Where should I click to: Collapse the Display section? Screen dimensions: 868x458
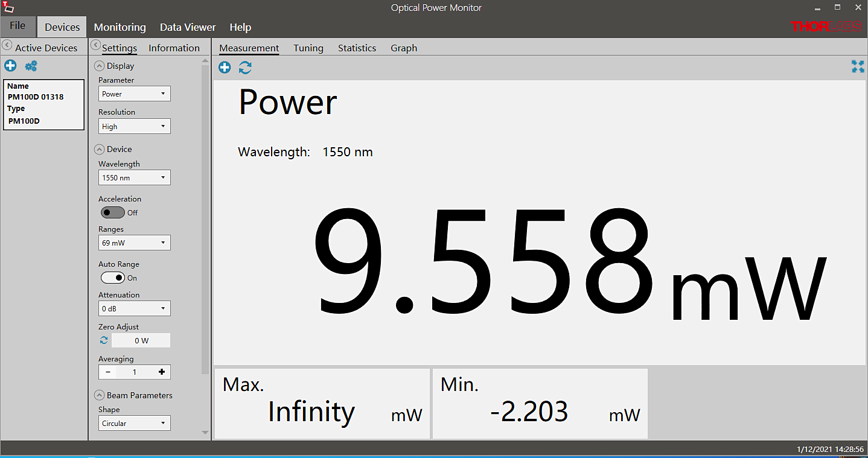(x=100, y=66)
